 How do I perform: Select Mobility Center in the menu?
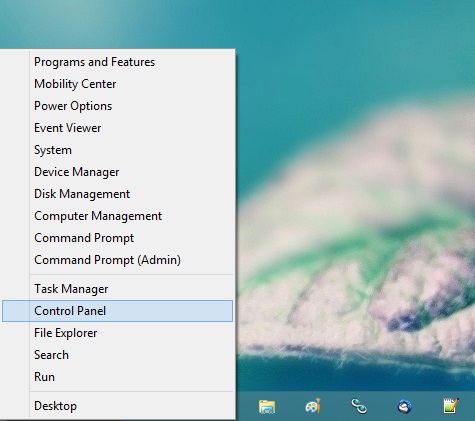click(x=117, y=84)
